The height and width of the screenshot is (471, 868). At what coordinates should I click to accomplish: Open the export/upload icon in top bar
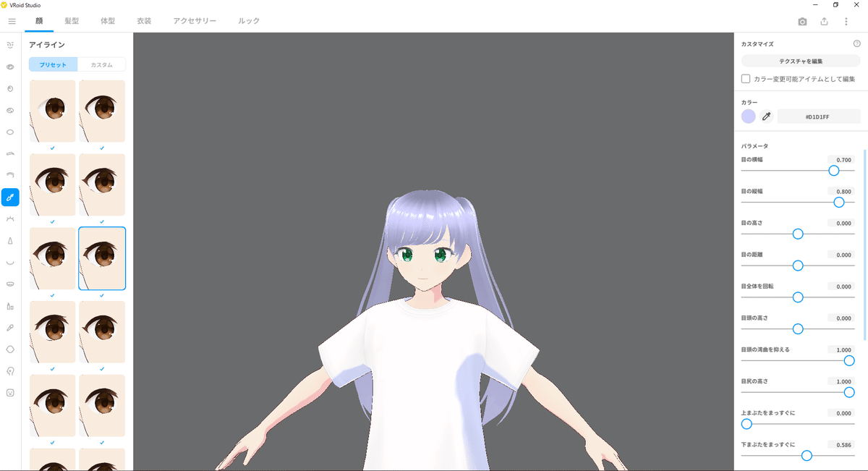point(824,22)
